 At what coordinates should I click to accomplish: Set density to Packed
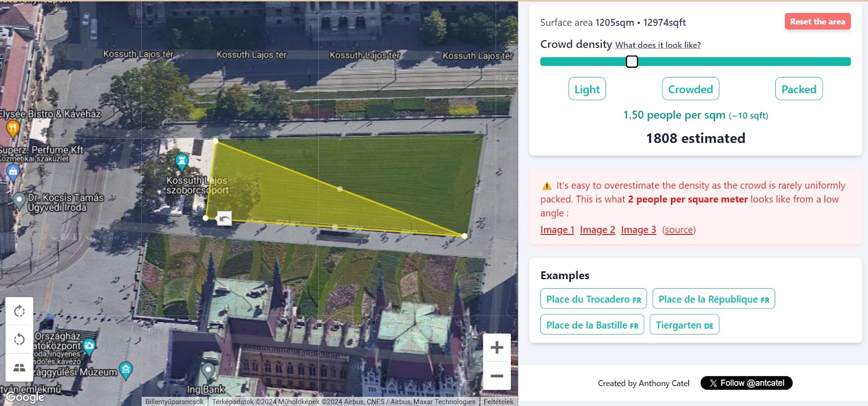click(799, 89)
